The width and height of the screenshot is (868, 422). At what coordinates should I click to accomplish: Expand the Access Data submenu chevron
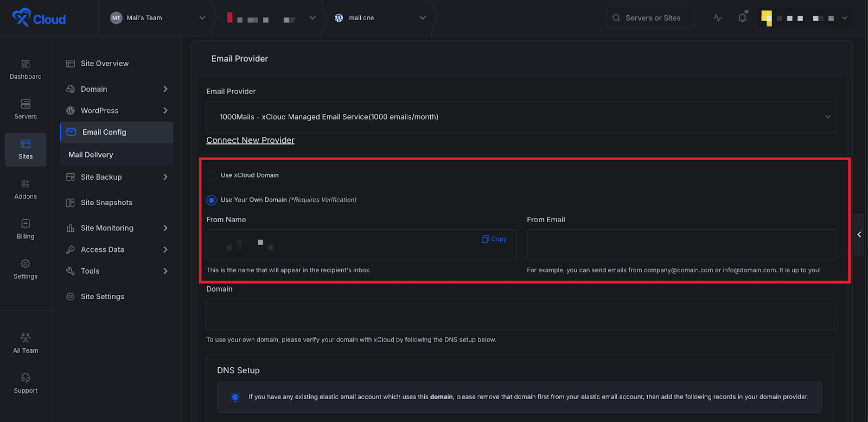coord(165,250)
